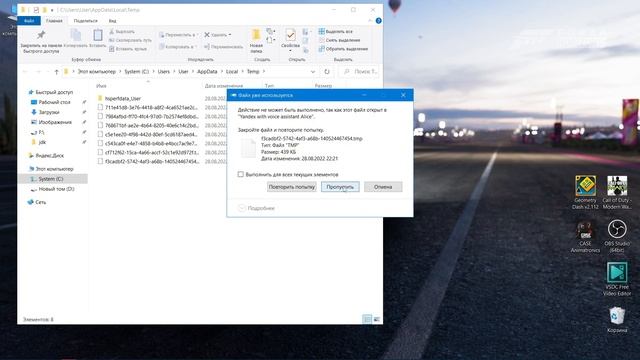Open the Копировать в dropdown
The height and width of the screenshot is (360, 640).
click(177, 47)
